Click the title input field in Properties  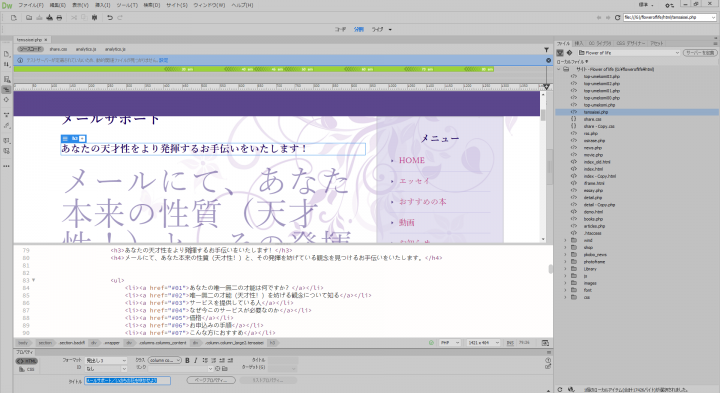tap(128, 381)
